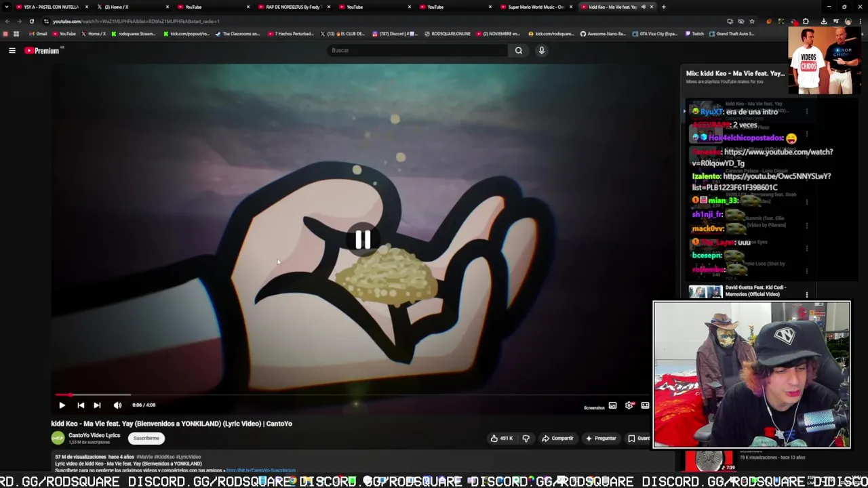Jump to the previous video
This screenshot has width=868, height=488.
coord(81,405)
